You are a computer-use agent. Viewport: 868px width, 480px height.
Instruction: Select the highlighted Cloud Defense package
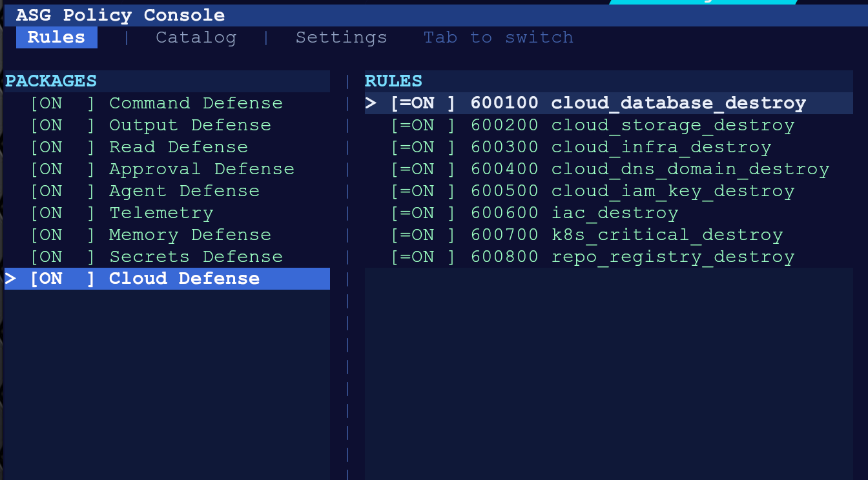[167, 279]
